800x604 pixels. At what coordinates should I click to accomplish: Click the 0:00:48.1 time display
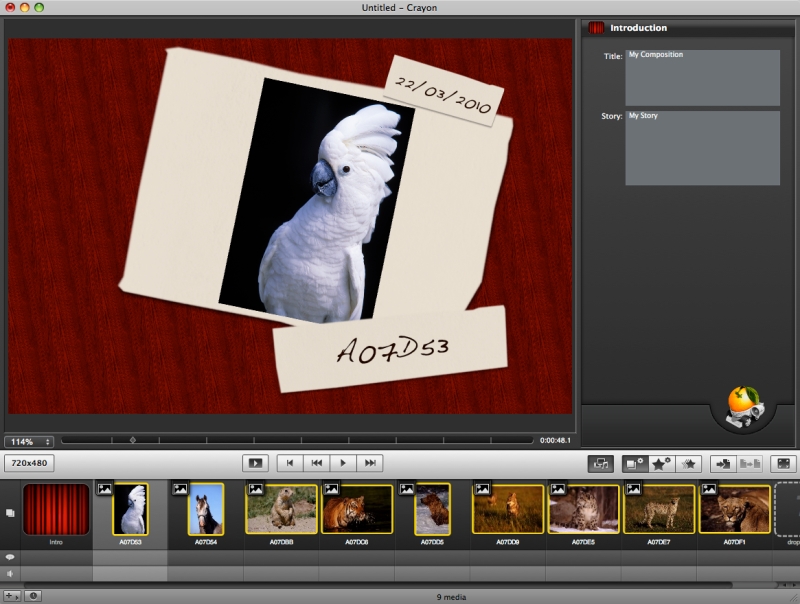[556, 440]
